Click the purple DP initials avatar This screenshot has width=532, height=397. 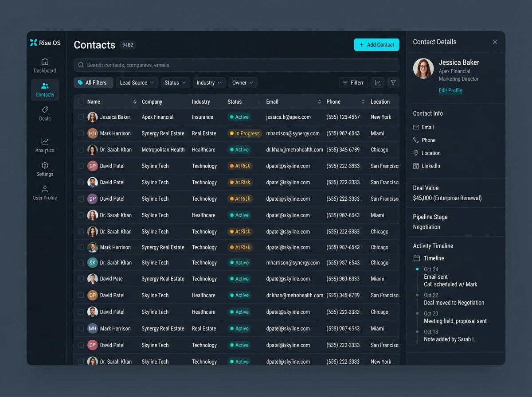pos(92,198)
